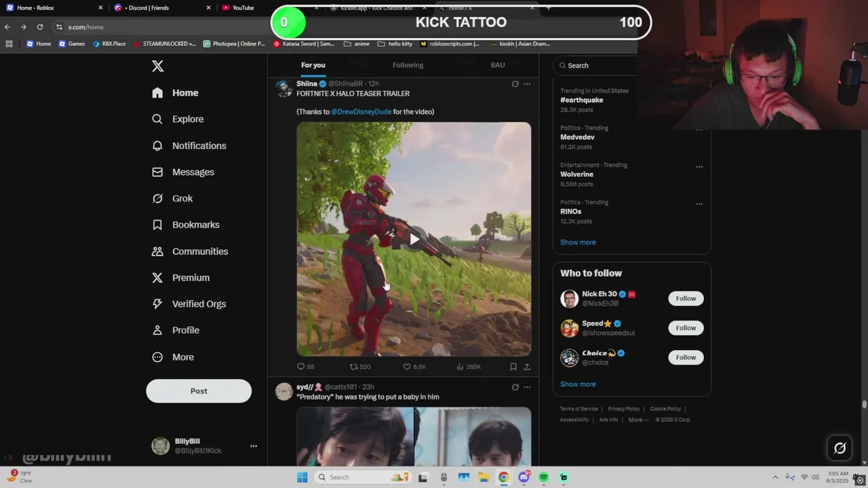Play the Fortnite x Halo video
This screenshot has height=488, width=868.
tap(414, 239)
